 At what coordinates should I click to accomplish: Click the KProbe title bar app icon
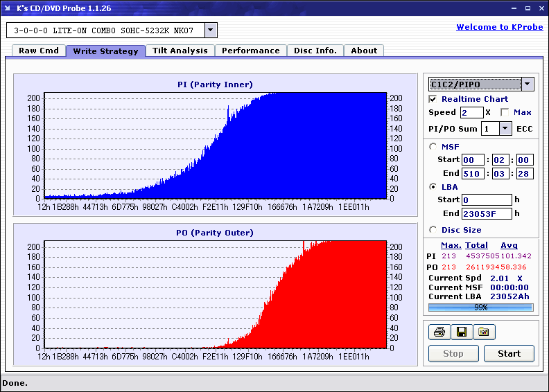[x=8, y=8]
